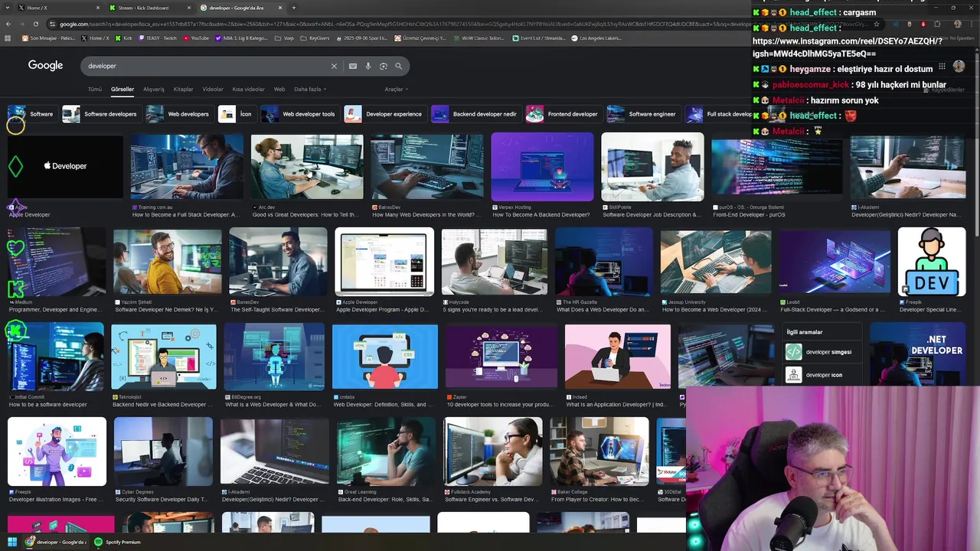Select the Developer experience chip
Screen dimensions: 980x551
click(384, 114)
